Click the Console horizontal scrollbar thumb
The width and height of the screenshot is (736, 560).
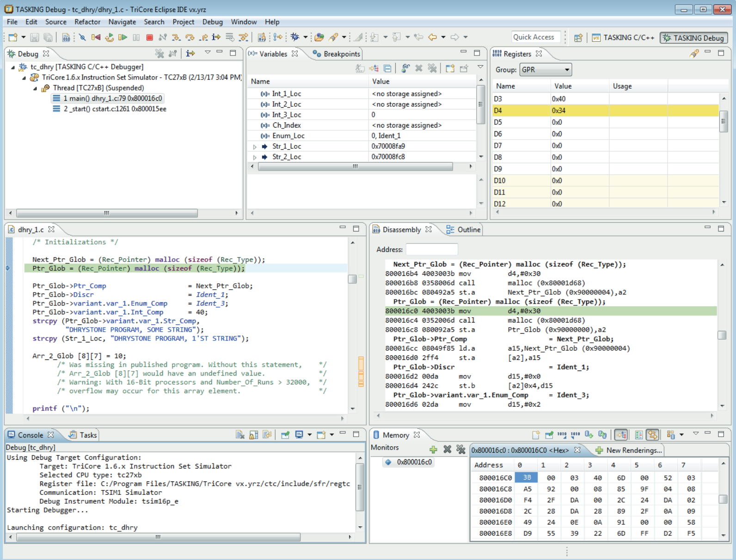[158, 537]
